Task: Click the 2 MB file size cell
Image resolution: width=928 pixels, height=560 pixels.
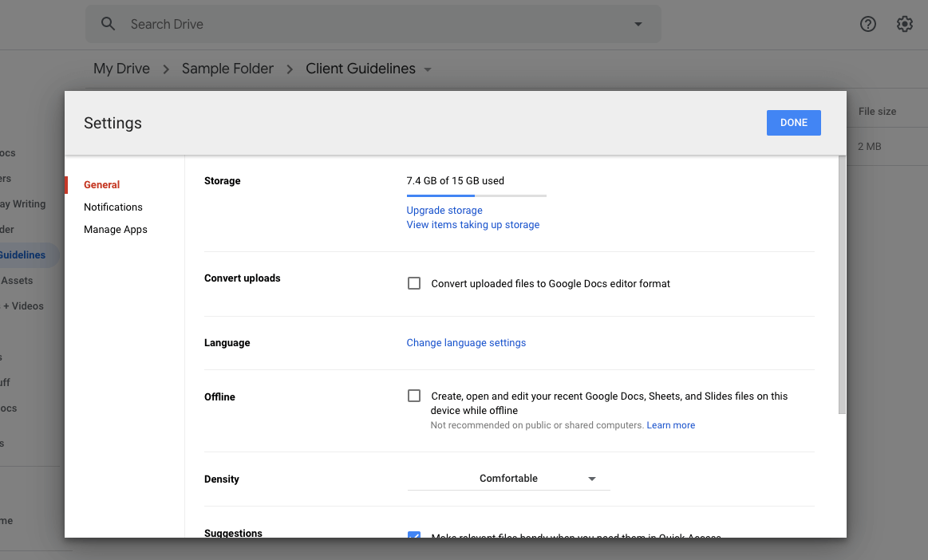Action: (870, 146)
